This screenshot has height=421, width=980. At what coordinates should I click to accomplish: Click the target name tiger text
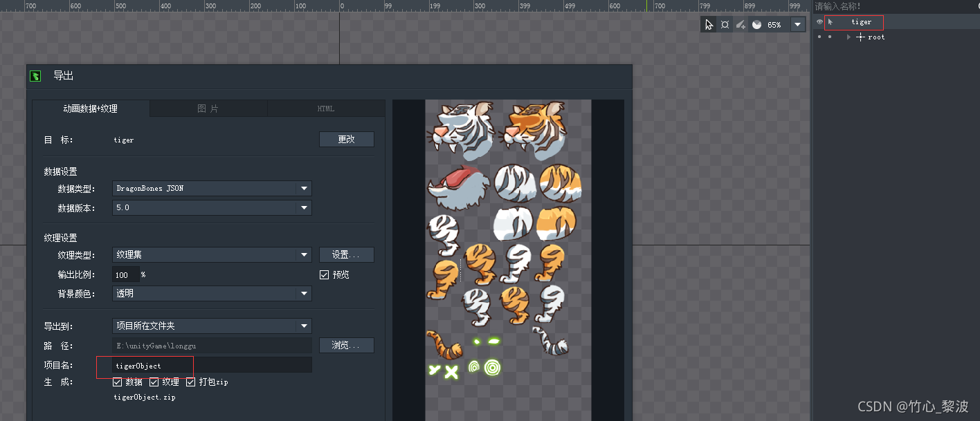(x=124, y=140)
